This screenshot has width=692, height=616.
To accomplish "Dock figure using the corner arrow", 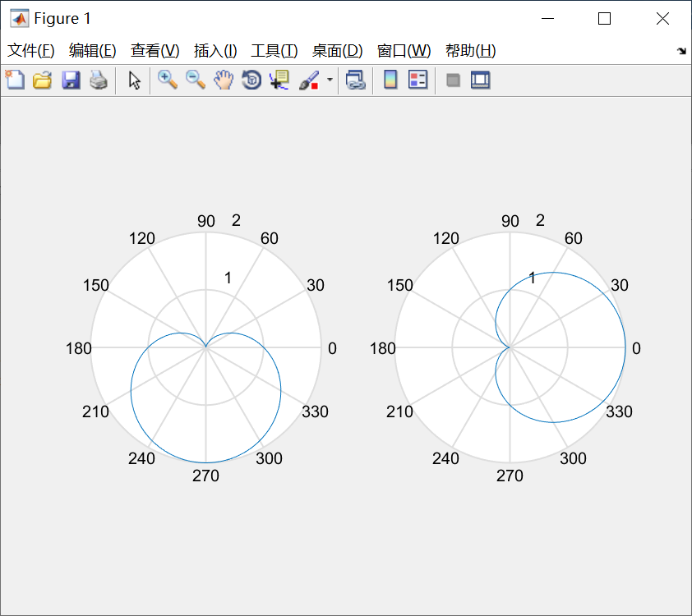I will 681,51.
